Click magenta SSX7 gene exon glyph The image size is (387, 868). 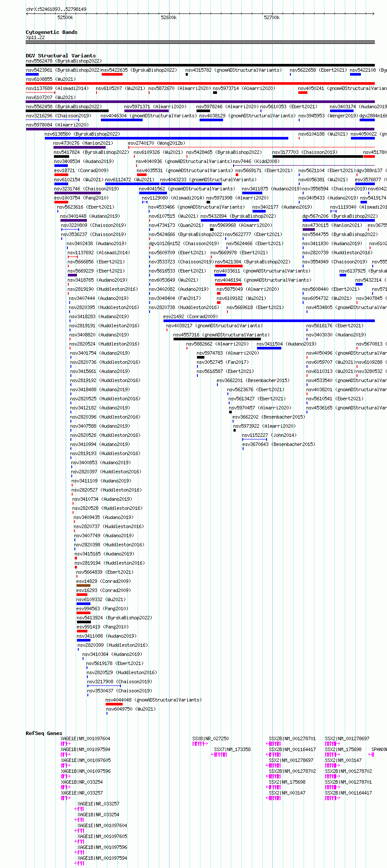click(219, 755)
